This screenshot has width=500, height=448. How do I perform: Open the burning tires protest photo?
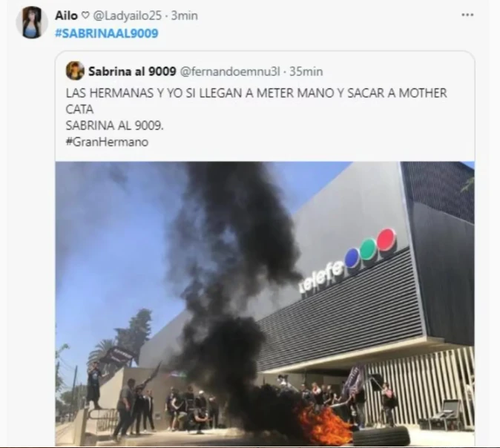click(265, 303)
